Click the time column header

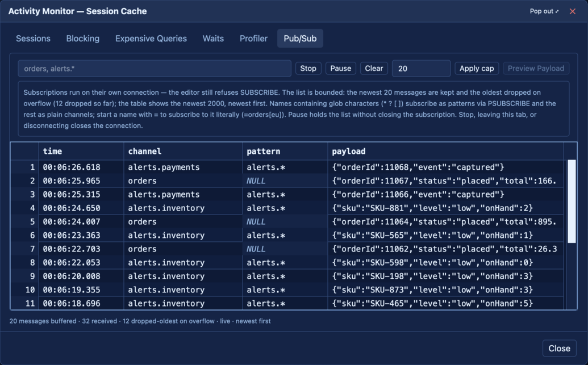point(81,152)
